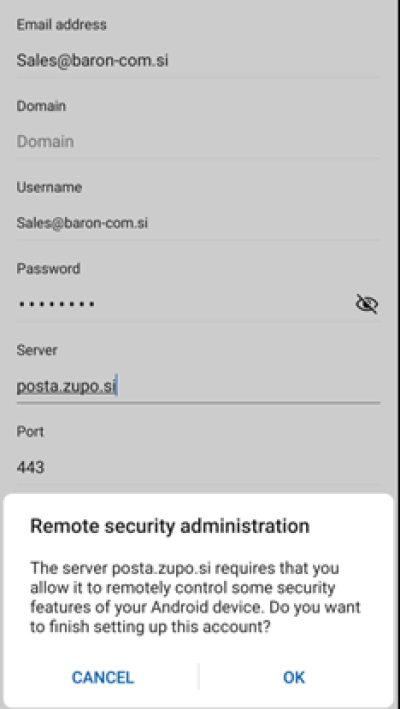Focus the Username field showing Sales@baron-com.si
400x709 pixels.
198,223
